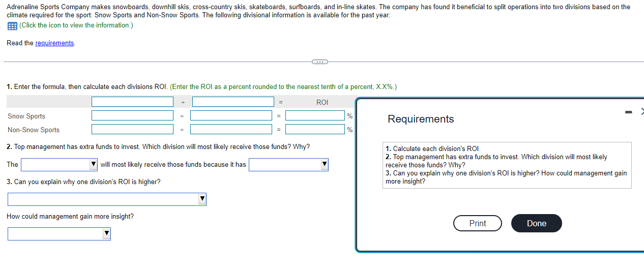
Task: Click the 'ROI' column header
Action: pyautogui.click(x=322, y=102)
